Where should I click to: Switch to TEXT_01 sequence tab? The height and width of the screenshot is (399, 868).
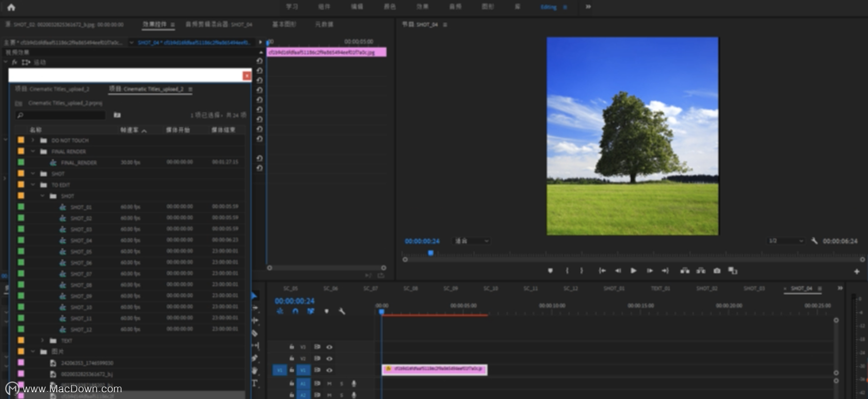point(660,288)
